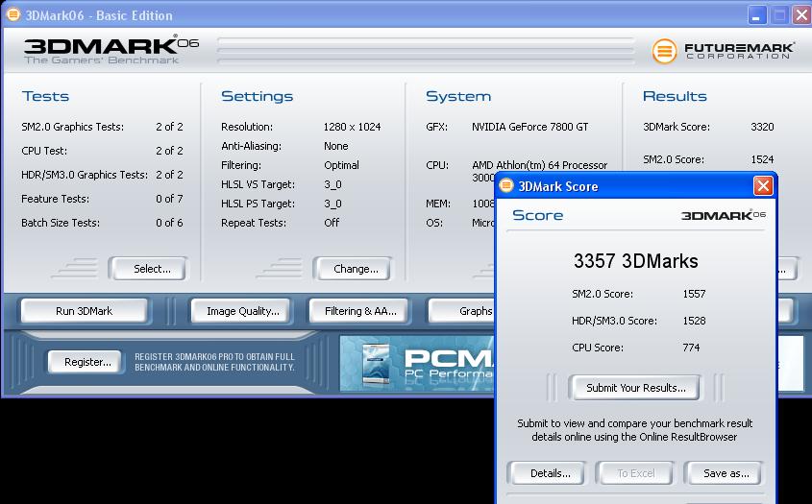Open the Graphs button
The width and height of the screenshot is (812, 504).
[x=461, y=311]
